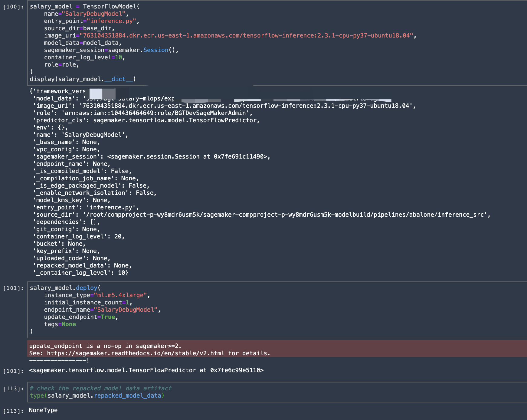Click the 'vpc_config': None output line
527x420 pixels.
coord(67,149)
